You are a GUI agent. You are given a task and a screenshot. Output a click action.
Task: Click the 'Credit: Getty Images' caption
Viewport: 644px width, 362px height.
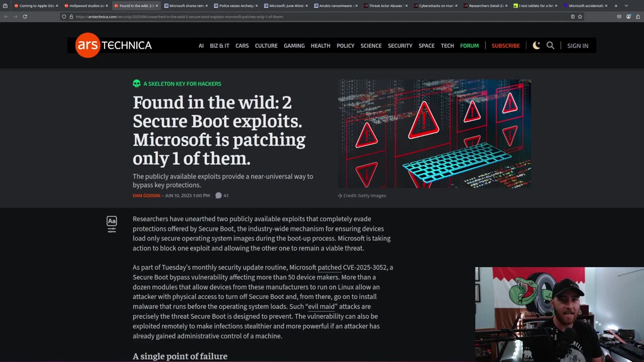point(365,196)
